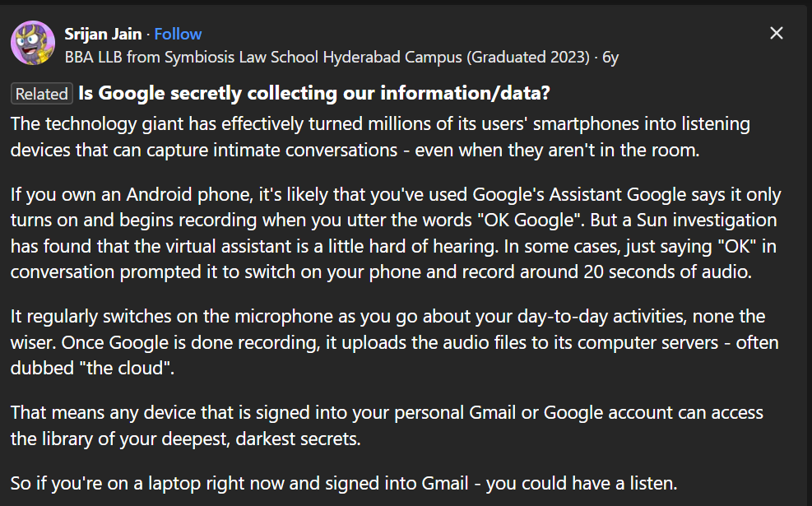The width and height of the screenshot is (812, 506).
Task: Open the question about Google secretly collecting data
Action: pyautogui.click(x=313, y=93)
